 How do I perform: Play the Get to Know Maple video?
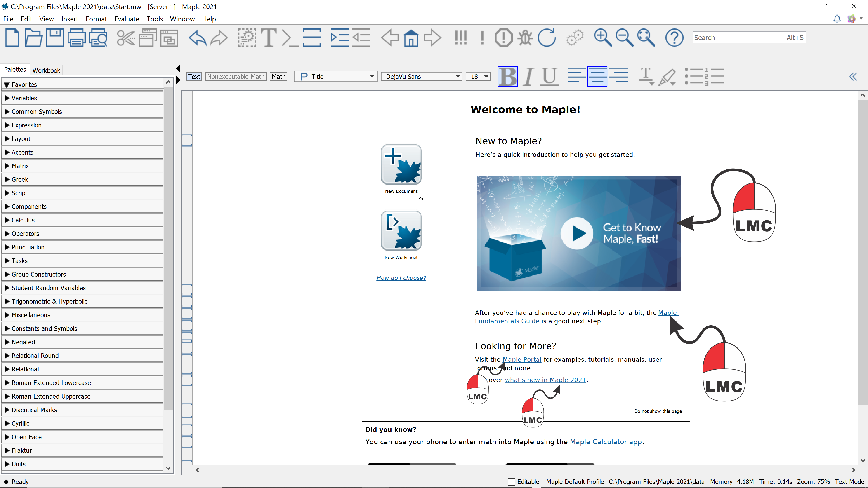(x=577, y=233)
